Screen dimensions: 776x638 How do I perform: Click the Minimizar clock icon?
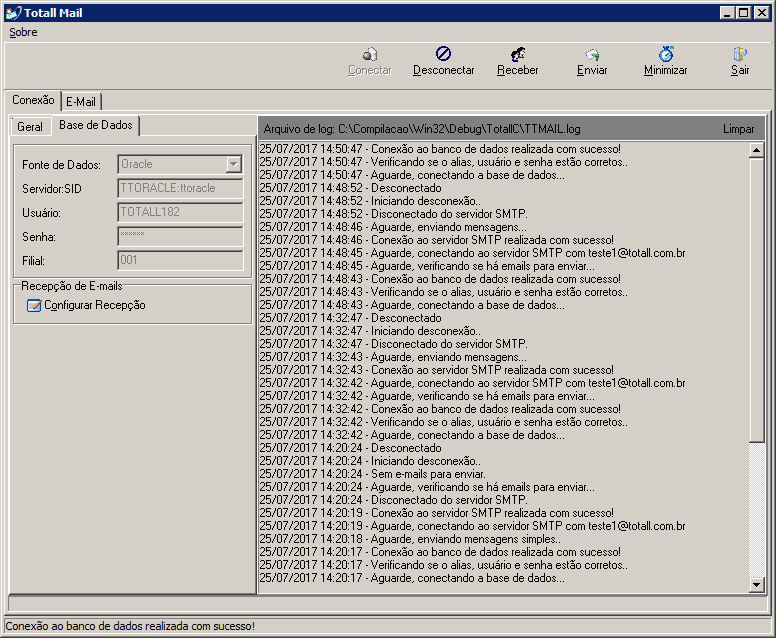666,53
